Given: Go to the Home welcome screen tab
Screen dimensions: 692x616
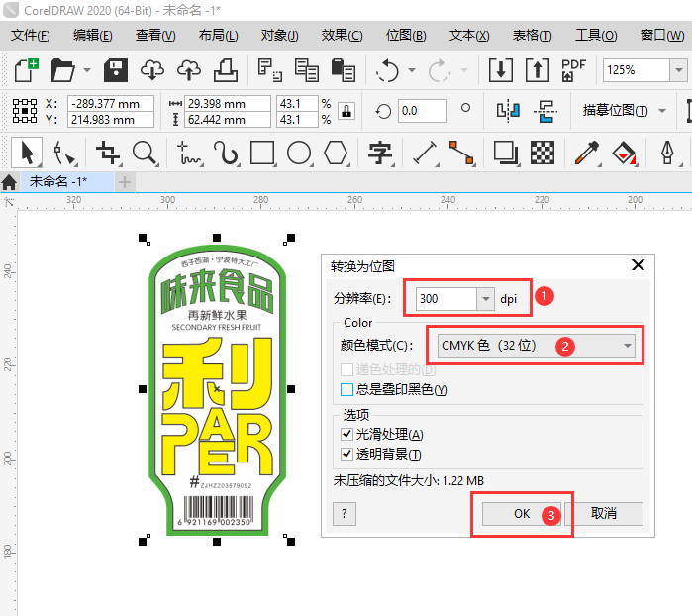Looking at the screenshot, I should (9, 182).
